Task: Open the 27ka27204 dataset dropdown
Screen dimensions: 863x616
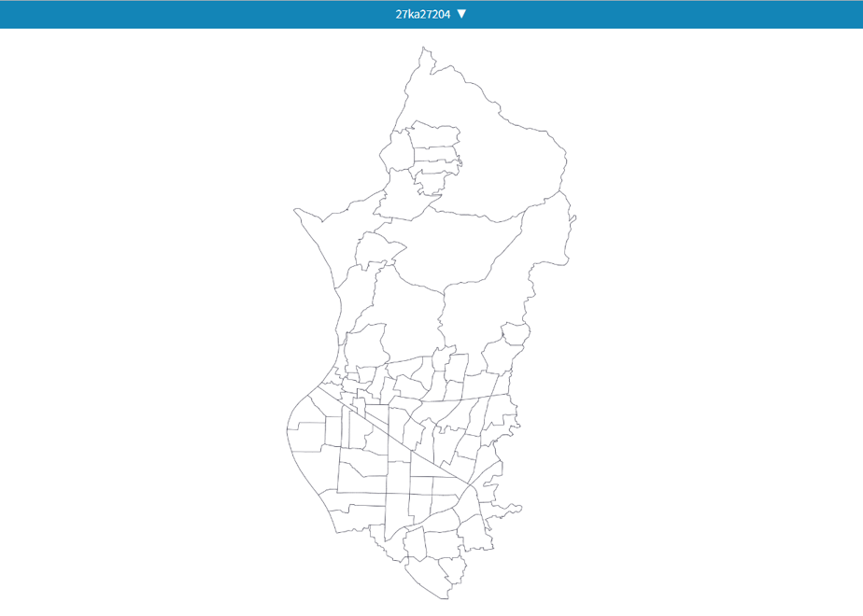Action: tap(431, 14)
